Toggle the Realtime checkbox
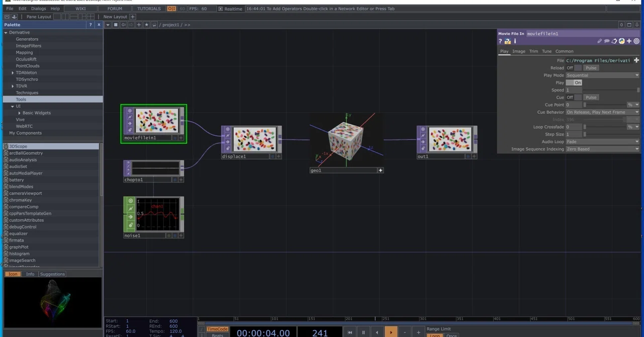This screenshot has width=644, height=337. pos(220,9)
